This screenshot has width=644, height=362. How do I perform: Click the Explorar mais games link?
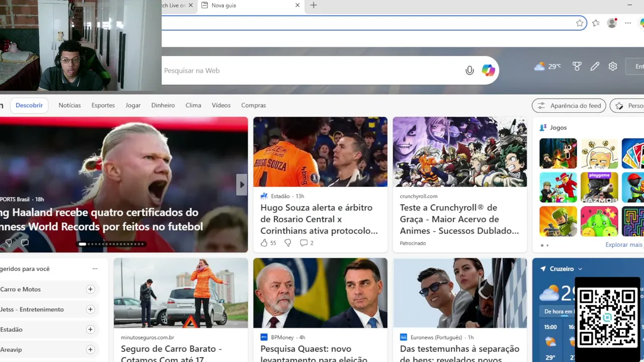point(624,245)
